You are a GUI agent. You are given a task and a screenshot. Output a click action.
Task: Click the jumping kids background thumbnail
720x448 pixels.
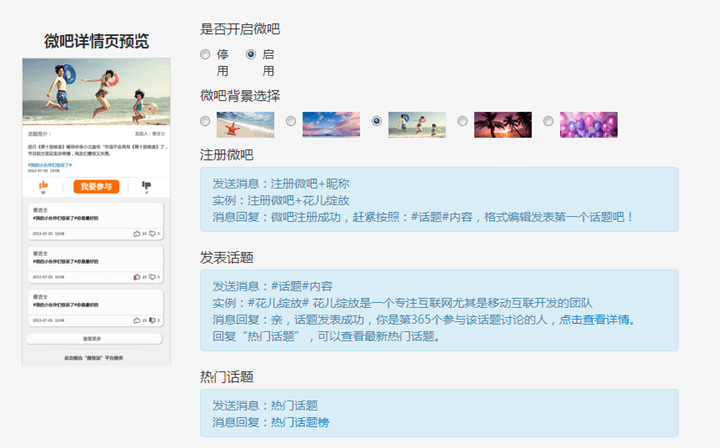(x=417, y=124)
